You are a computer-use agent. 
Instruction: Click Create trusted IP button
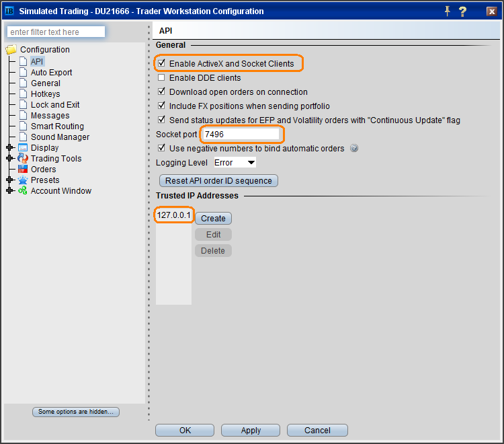click(x=213, y=219)
